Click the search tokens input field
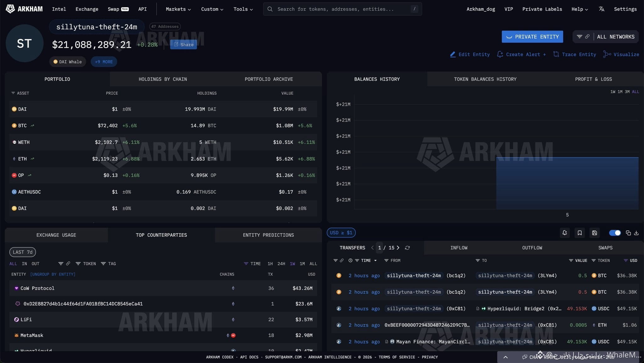 click(x=342, y=9)
